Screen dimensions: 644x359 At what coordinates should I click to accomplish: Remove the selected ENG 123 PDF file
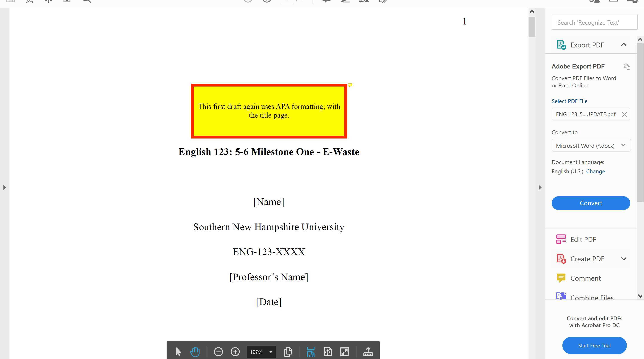tap(624, 114)
